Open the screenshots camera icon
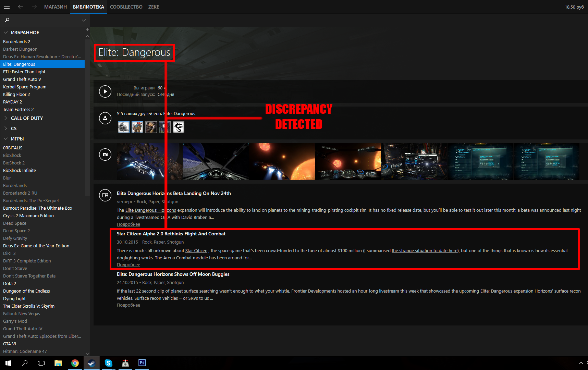 (x=105, y=155)
